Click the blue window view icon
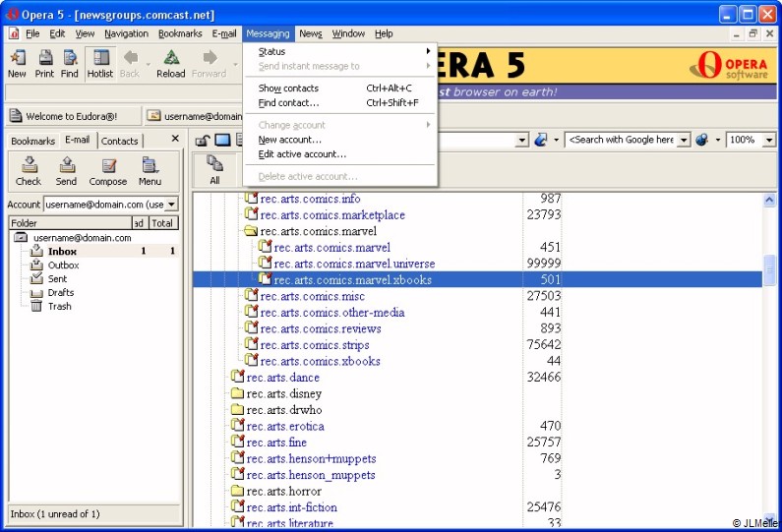This screenshot has width=782, height=532. pyautogui.click(x=222, y=140)
